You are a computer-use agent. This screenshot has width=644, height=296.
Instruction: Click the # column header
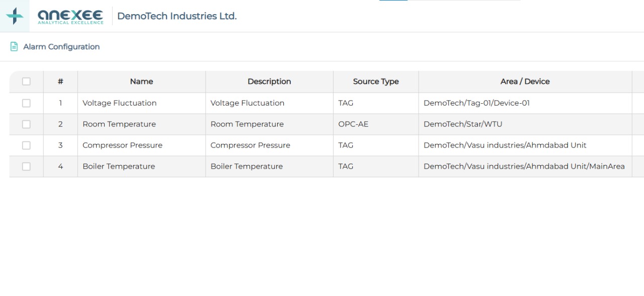pos(60,82)
